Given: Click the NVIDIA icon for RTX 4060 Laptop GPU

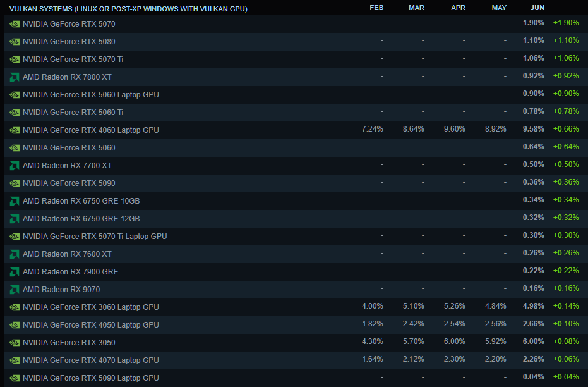Looking at the screenshot, I should click(15, 130).
